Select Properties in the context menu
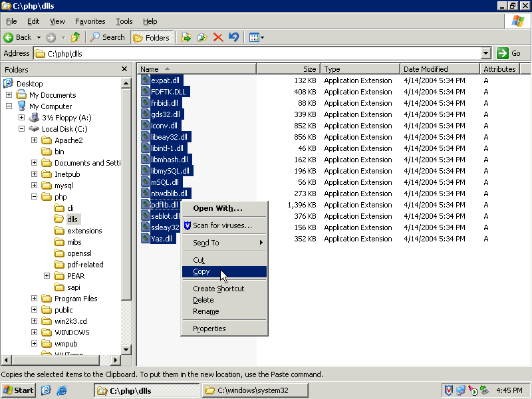This screenshot has height=399, width=532. tap(209, 329)
